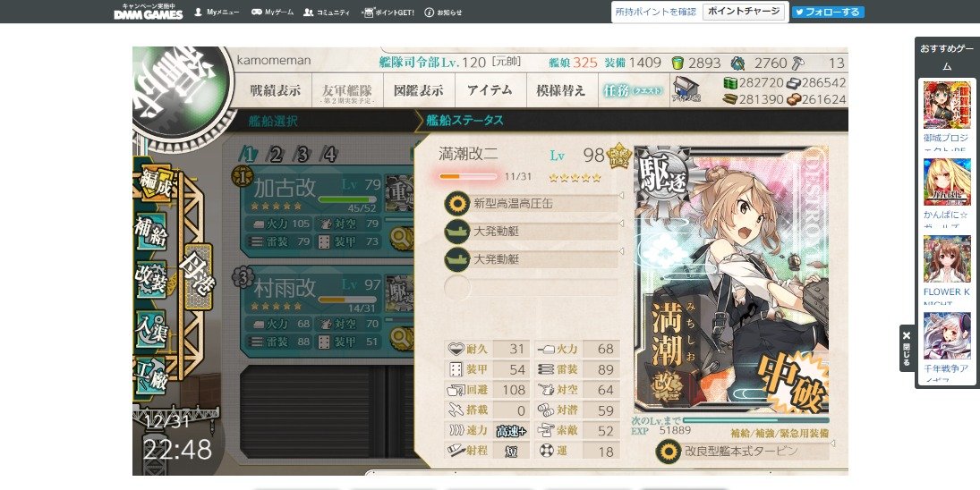Select fleet number 2 tab
This screenshot has width=980, height=490.
276,154
